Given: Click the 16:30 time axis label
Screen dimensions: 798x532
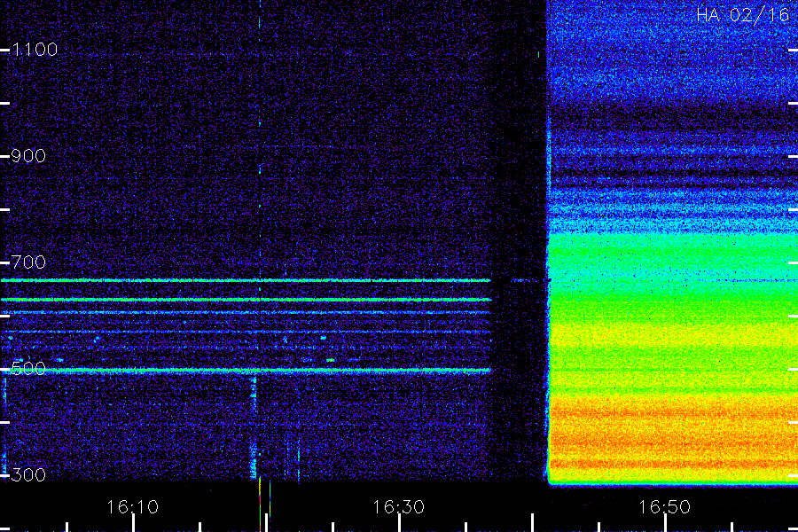Looking at the screenshot, I should (x=398, y=507).
